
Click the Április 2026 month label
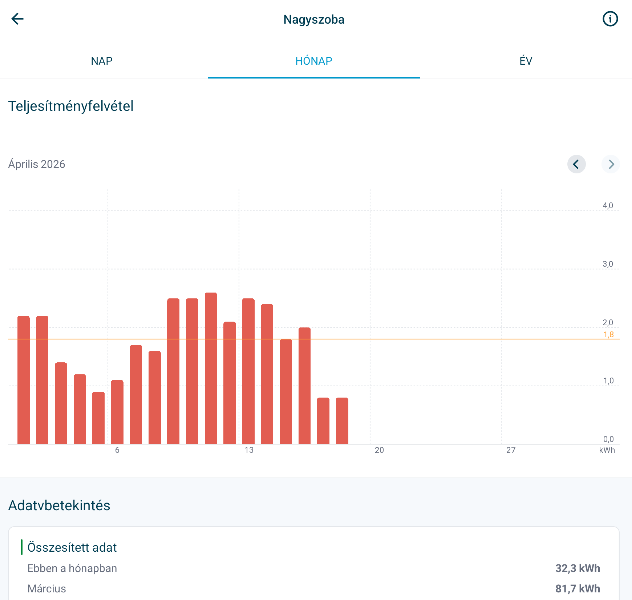37,164
